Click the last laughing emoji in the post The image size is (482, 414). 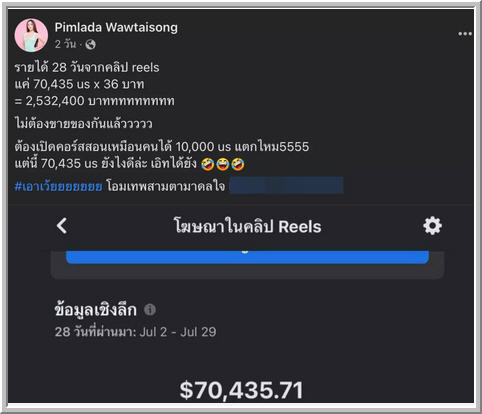pyautogui.click(x=238, y=164)
